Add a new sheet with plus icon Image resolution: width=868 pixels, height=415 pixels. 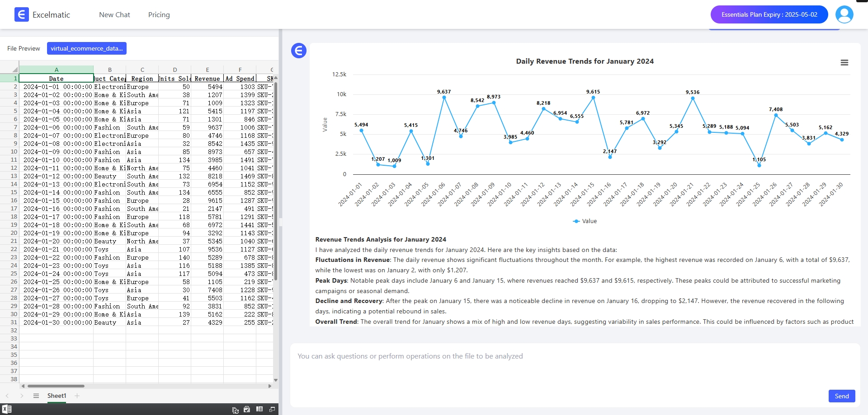click(77, 396)
